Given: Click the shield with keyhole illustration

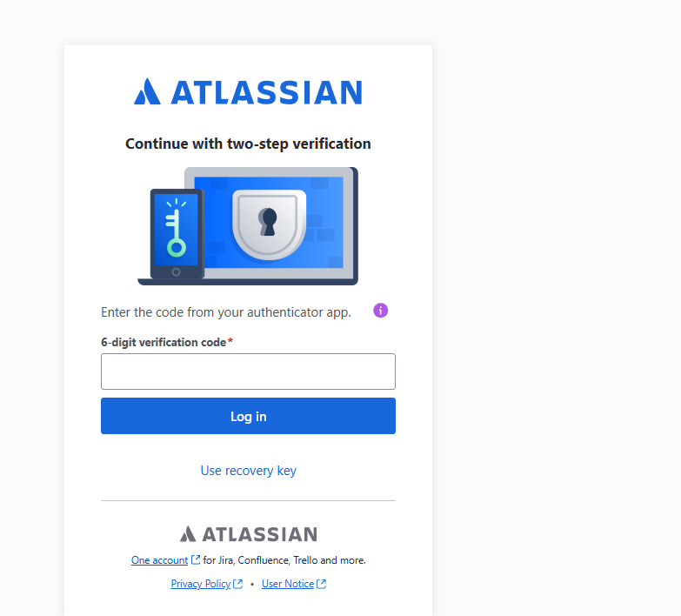Looking at the screenshot, I should [x=270, y=224].
